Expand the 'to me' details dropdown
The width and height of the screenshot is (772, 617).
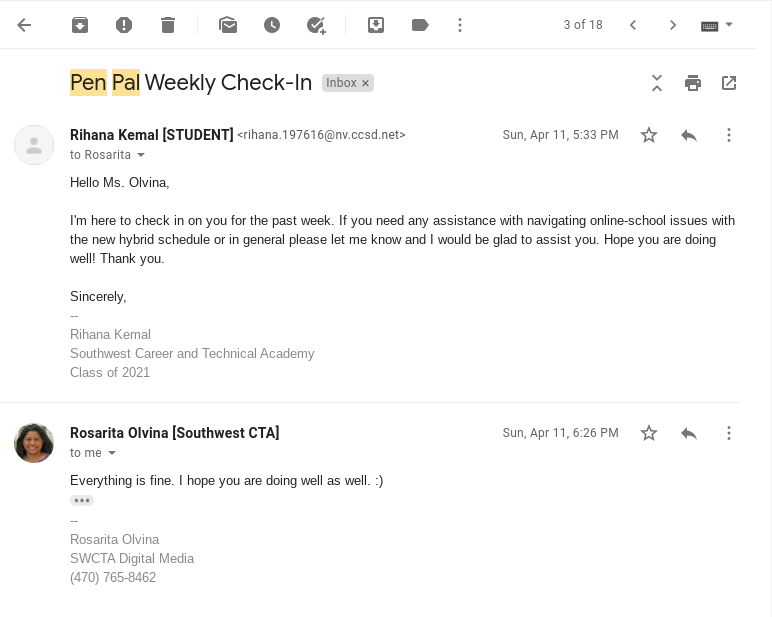112,453
